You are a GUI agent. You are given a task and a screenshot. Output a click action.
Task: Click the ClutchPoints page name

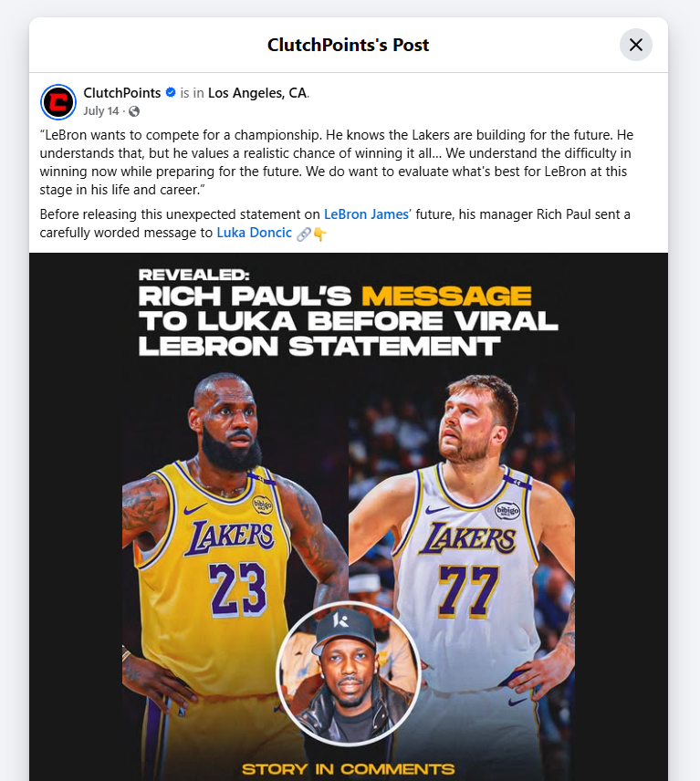122,93
